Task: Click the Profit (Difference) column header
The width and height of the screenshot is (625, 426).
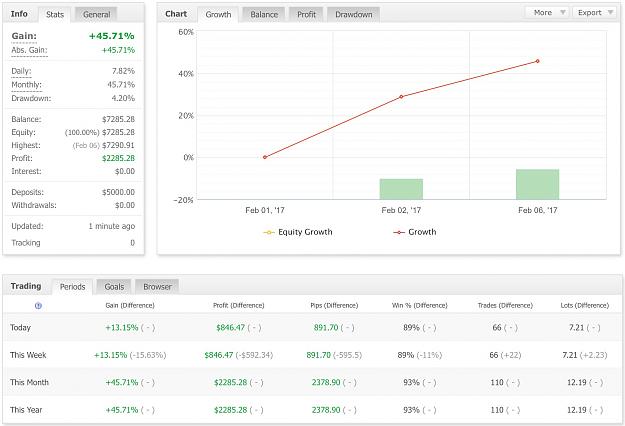Action: pyautogui.click(x=238, y=306)
